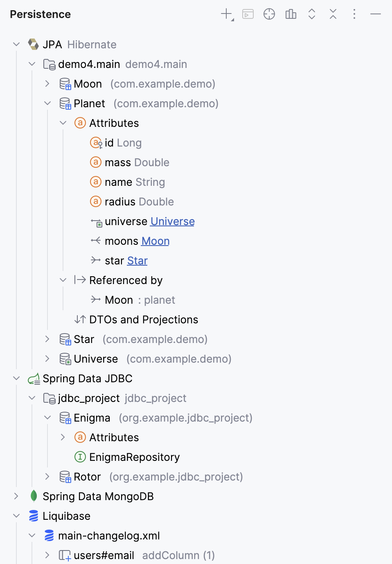This screenshot has height=564, width=392.
Task: Select the locate/navigate target icon
Action: (269, 14)
